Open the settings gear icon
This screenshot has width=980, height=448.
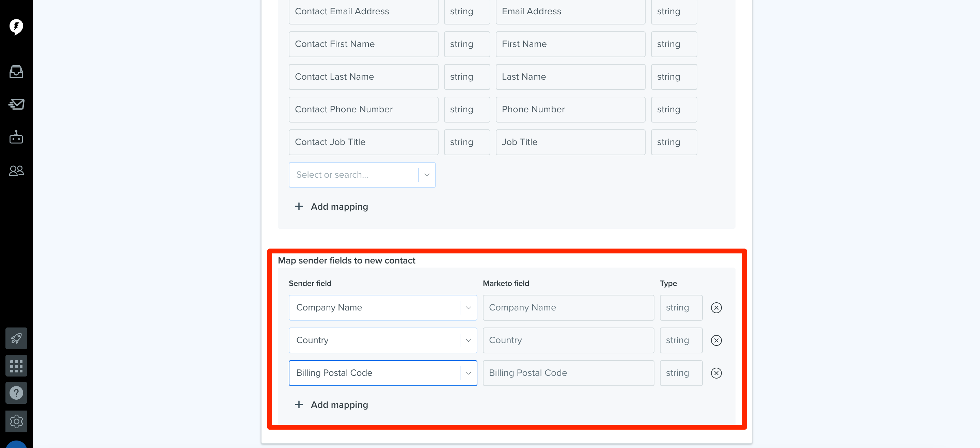point(16,421)
